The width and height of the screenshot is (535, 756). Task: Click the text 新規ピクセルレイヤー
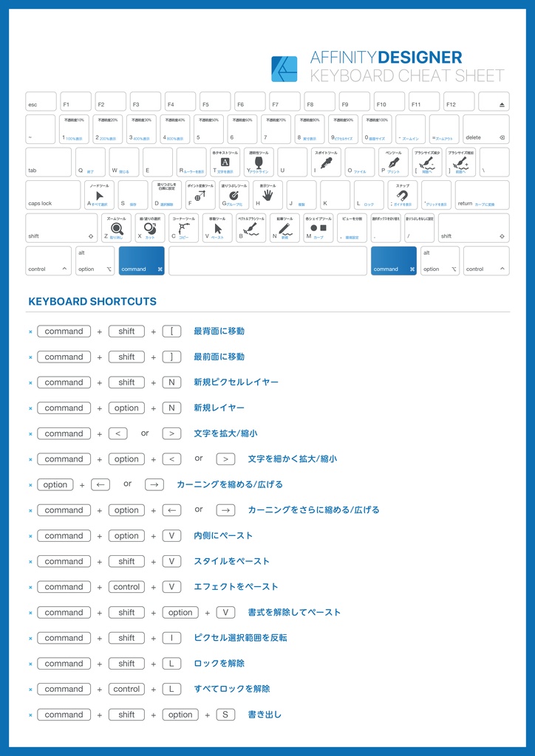pyautogui.click(x=236, y=382)
